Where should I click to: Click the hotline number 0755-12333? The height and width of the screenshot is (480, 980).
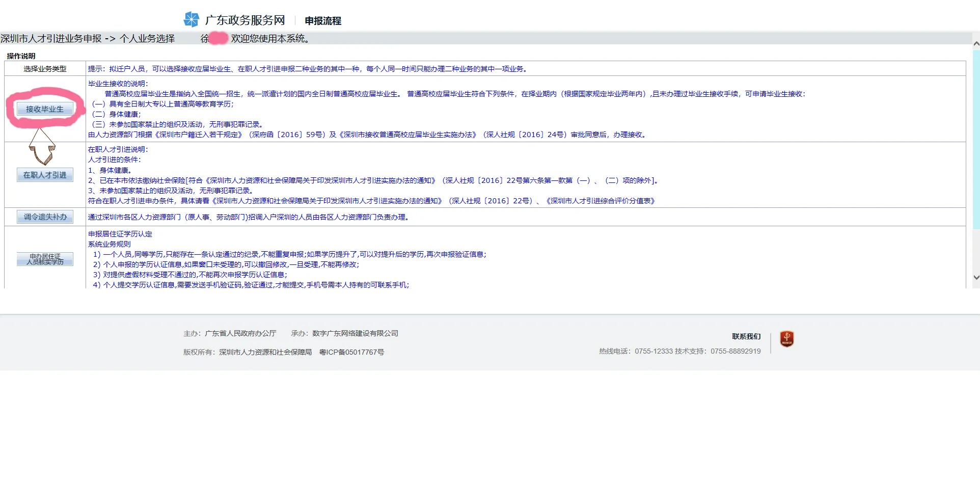tap(654, 351)
